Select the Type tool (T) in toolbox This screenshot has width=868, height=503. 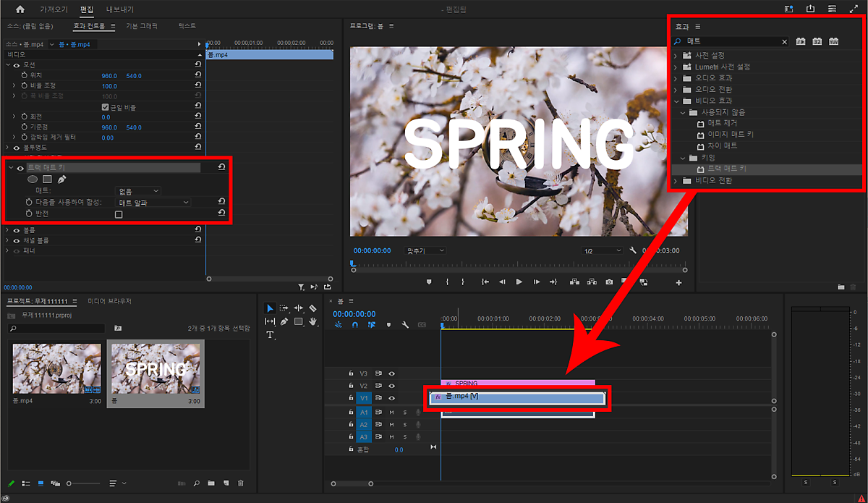click(x=270, y=335)
